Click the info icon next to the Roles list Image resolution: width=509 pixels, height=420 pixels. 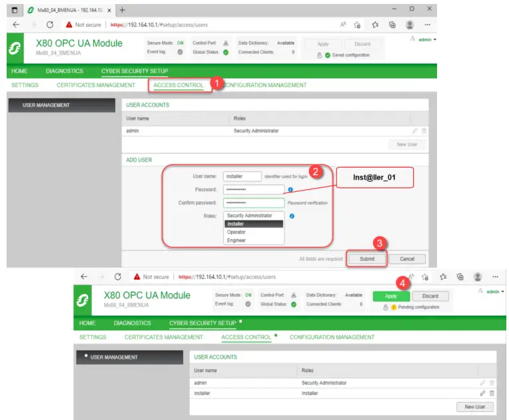(x=292, y=216)
